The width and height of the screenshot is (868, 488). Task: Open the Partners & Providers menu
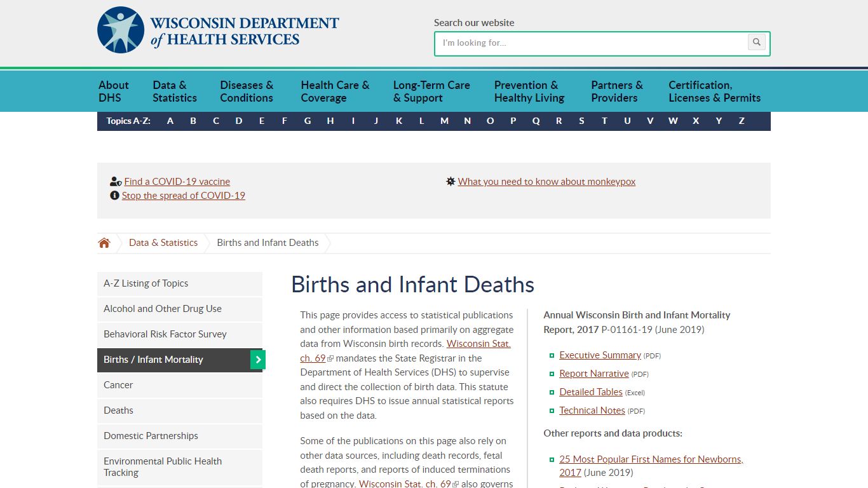click(617, 91)
